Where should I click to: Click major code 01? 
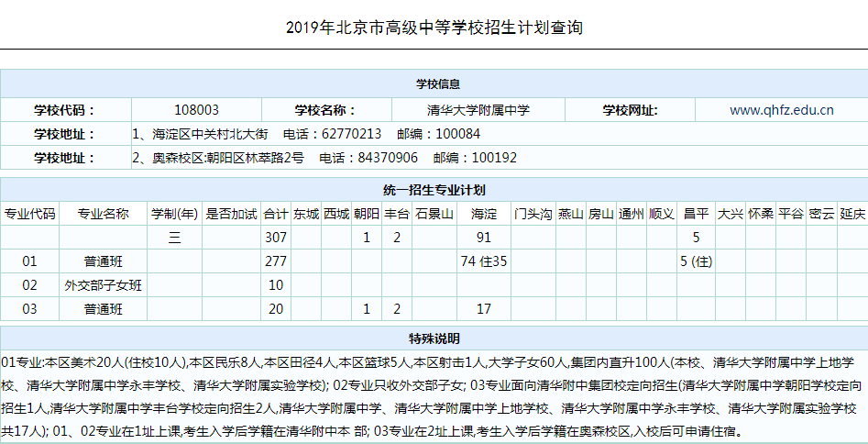tap(30, 261)
